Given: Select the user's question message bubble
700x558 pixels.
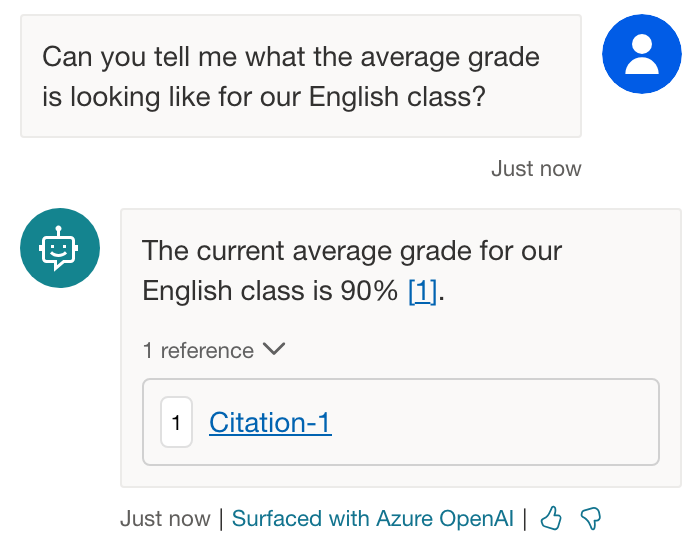Looking at the screenshot, I should coord(300,76).
